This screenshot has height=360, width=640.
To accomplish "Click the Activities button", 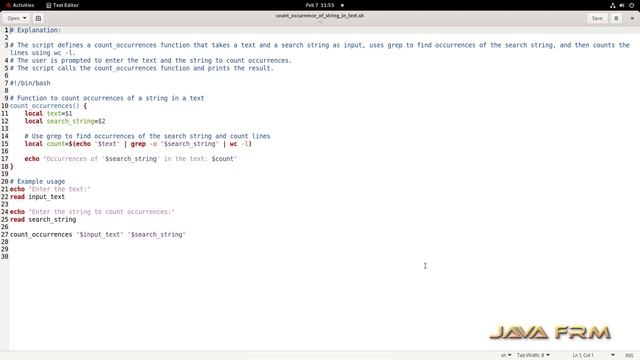I will (x=20, y=5).
